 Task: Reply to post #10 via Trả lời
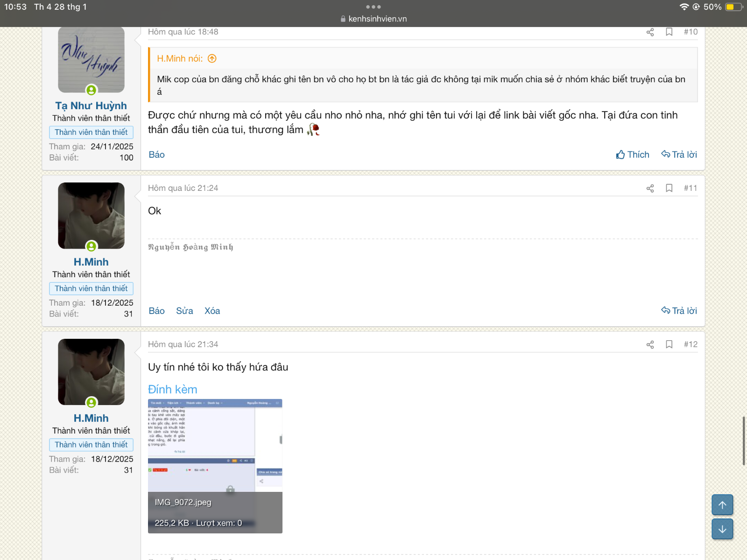click(x=679, y=154)
